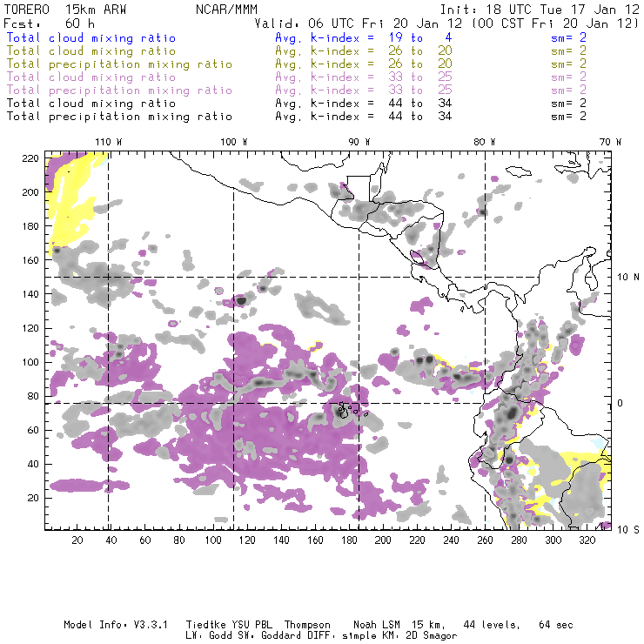Screen dimensions: 644x644
Task: Click the '90 W' longitude label
Action: tap(359, 142)
